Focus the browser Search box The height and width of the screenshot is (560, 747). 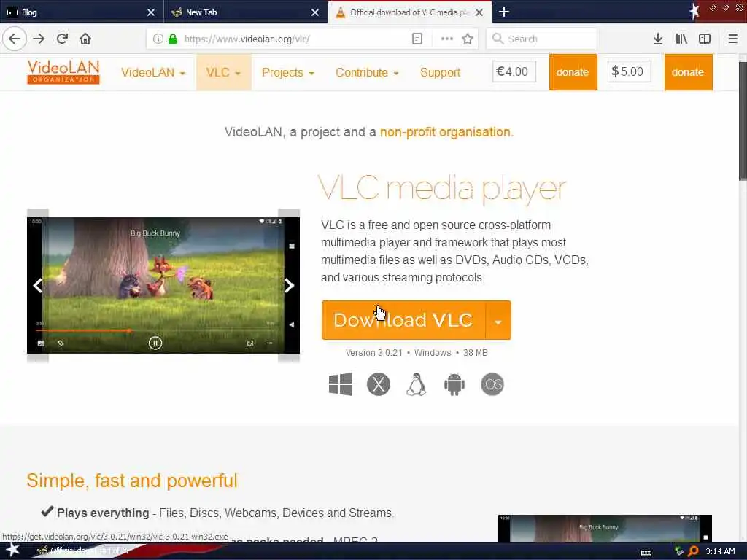click(x=542, y=39)
